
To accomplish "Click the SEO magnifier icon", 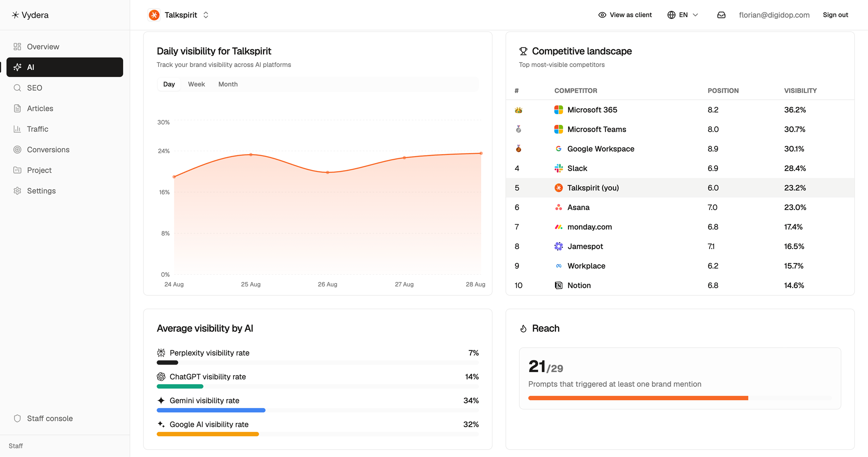I will pos(17,88).
